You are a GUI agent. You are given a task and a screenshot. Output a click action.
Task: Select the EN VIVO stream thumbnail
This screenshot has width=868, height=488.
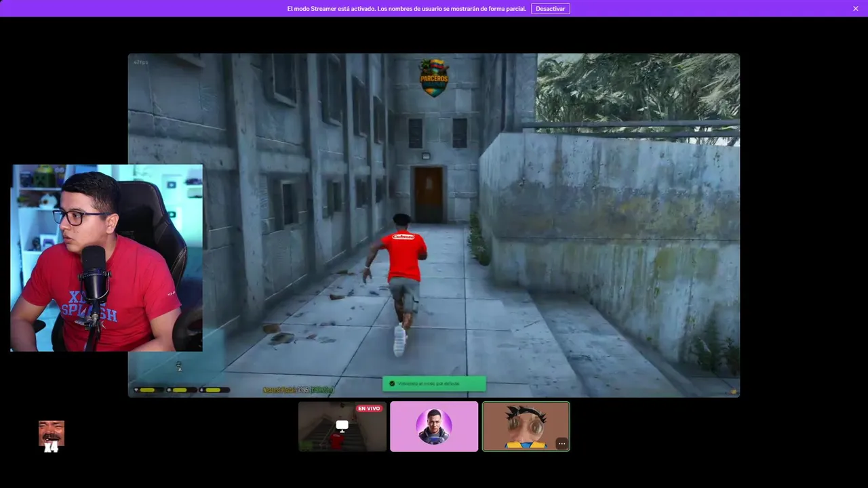click(342, 426)
